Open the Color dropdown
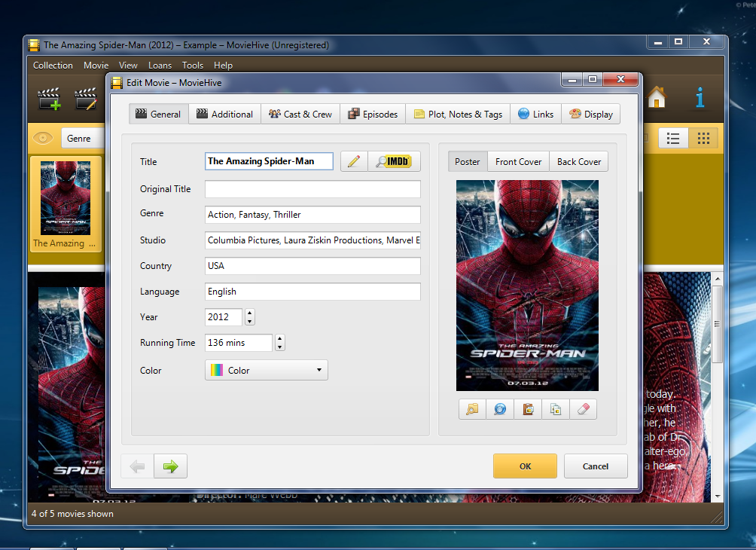The image size is (756, 550). [x=266, y=370]
